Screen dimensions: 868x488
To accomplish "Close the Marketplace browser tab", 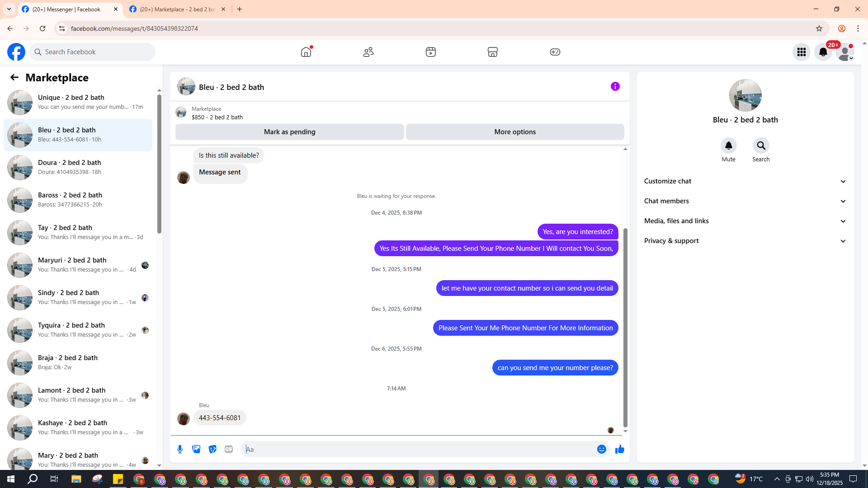I will [223, 9].
